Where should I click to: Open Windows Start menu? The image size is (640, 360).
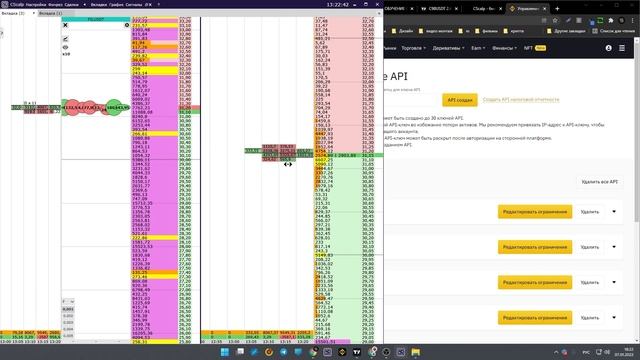click(x=225, y=352)
